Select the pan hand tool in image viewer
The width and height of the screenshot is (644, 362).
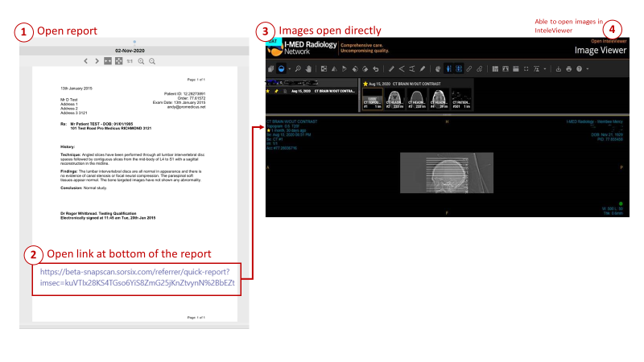tap(308, 69)
